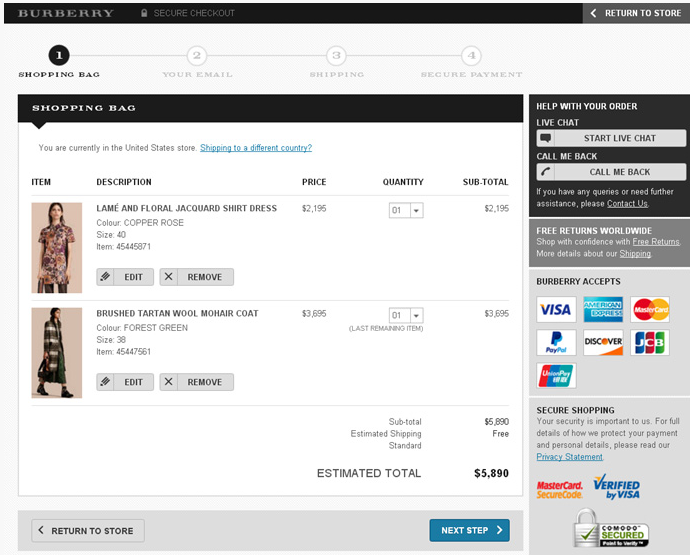Click the tartan coat product thumbnail
The image size is (690, 555).
pos(57,353)
